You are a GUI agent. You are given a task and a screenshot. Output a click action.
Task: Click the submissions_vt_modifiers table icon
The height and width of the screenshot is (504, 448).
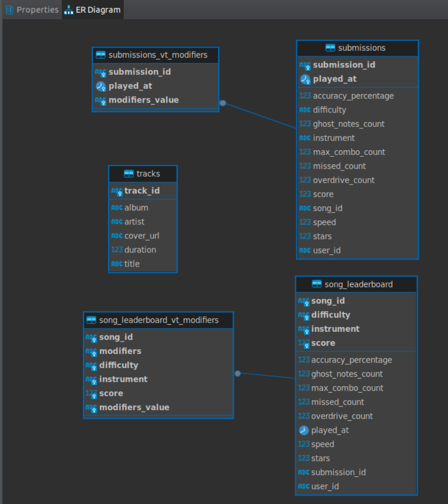pyautogui.click(x=101, y=55)
